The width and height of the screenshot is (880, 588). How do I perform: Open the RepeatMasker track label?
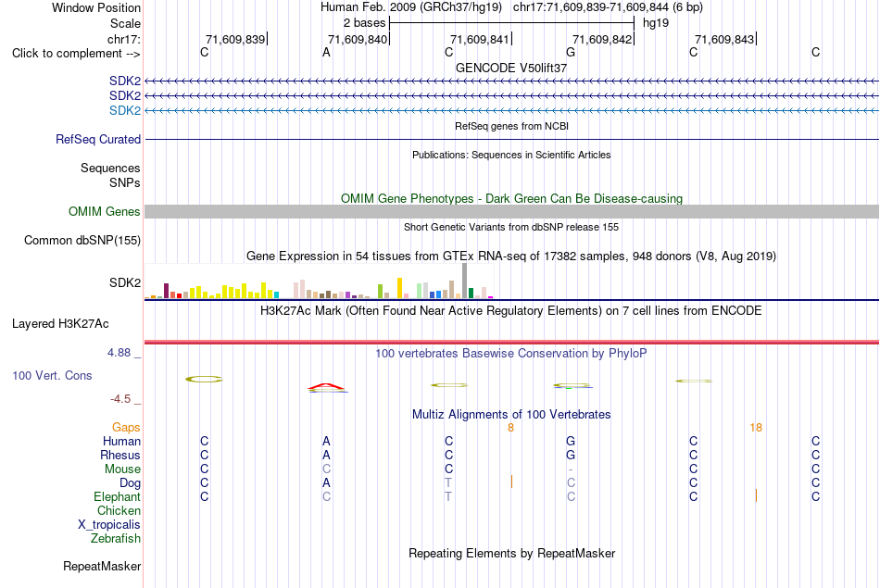[102, 567]
